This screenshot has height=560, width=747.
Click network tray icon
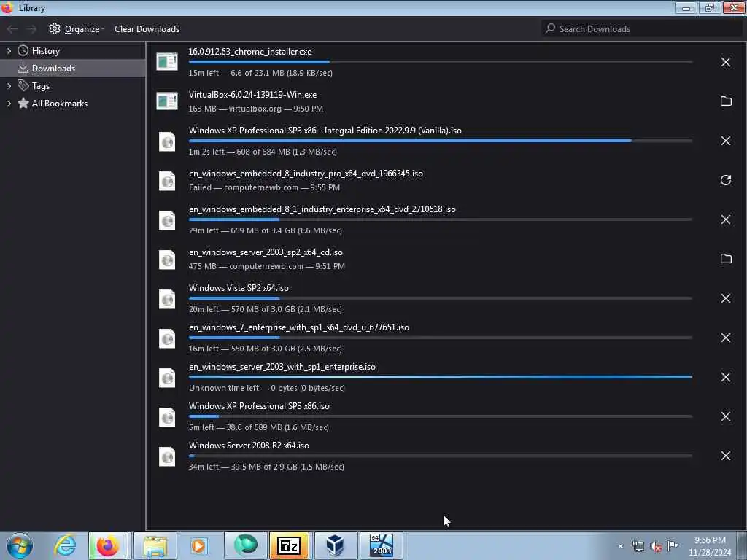638,547
